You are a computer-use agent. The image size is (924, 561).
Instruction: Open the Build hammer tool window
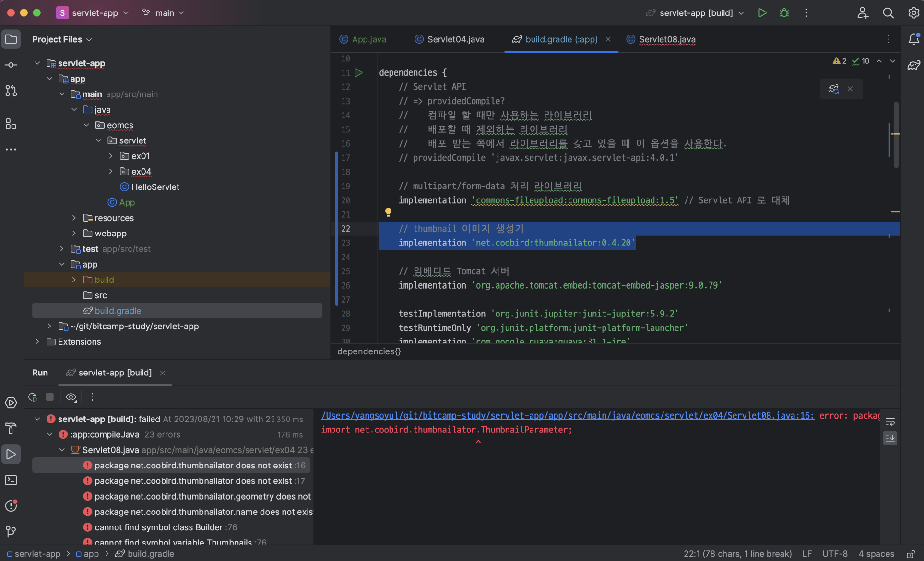click(11, 428)
